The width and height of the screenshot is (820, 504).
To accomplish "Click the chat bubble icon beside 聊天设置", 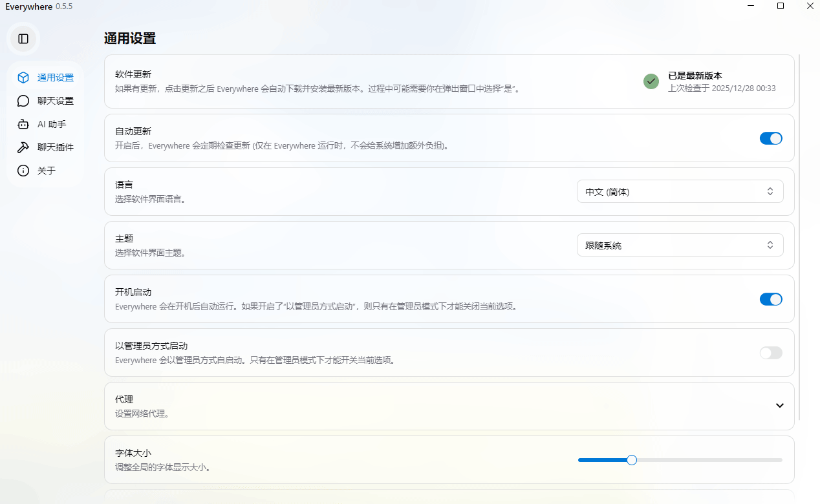I will click(23, 101).
